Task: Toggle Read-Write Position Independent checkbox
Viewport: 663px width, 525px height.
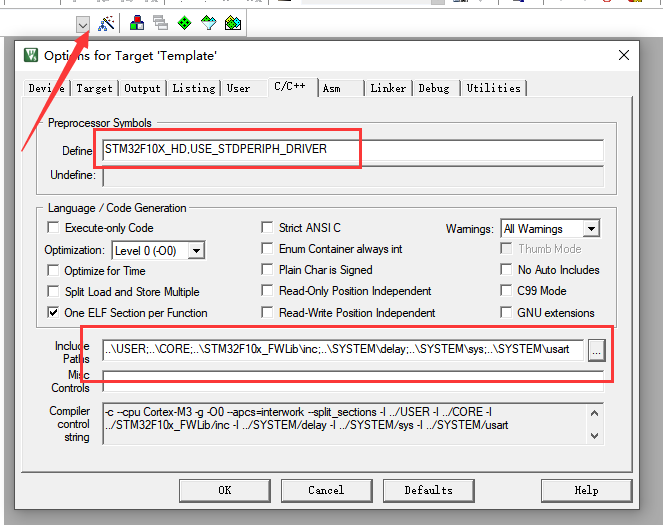Action: point(267,312)
